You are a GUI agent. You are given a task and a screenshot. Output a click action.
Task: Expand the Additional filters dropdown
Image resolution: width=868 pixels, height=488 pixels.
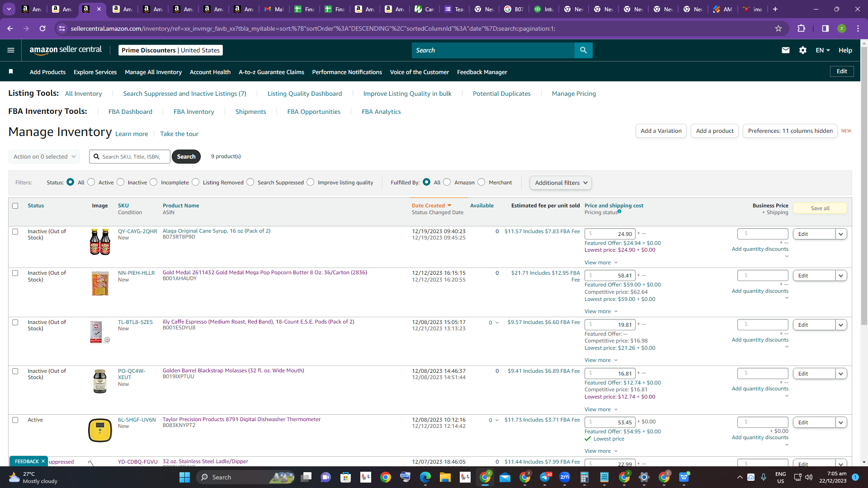561,183
